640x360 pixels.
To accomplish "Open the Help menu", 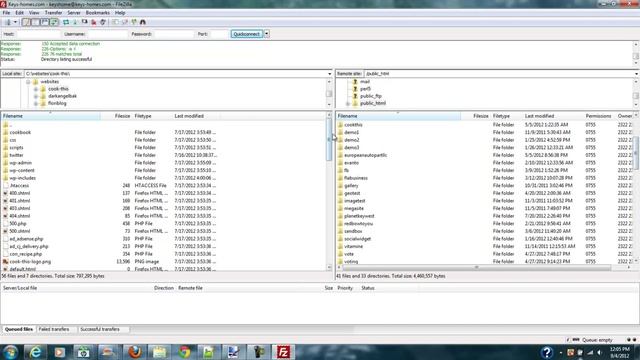I will pyautogui.click(x=120, y=13).
